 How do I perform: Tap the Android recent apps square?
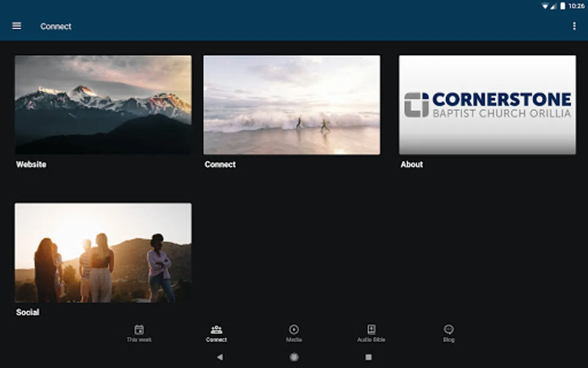[x=368, y=357]
